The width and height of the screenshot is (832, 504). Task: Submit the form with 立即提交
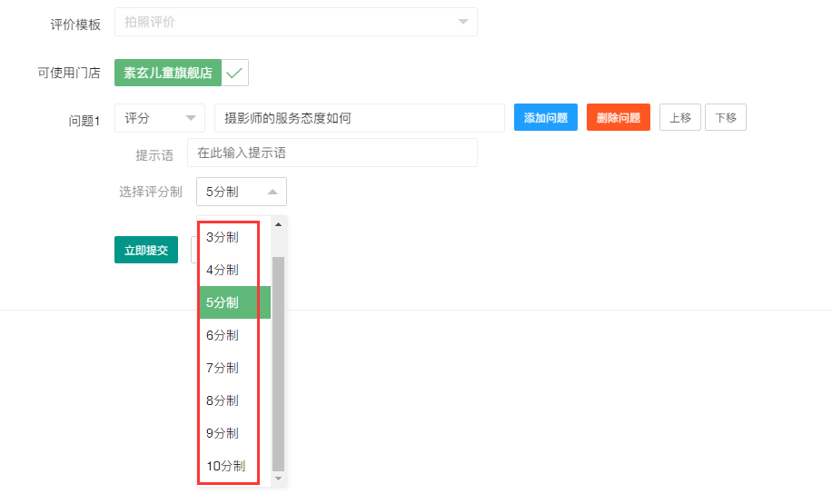coord(146,250)
